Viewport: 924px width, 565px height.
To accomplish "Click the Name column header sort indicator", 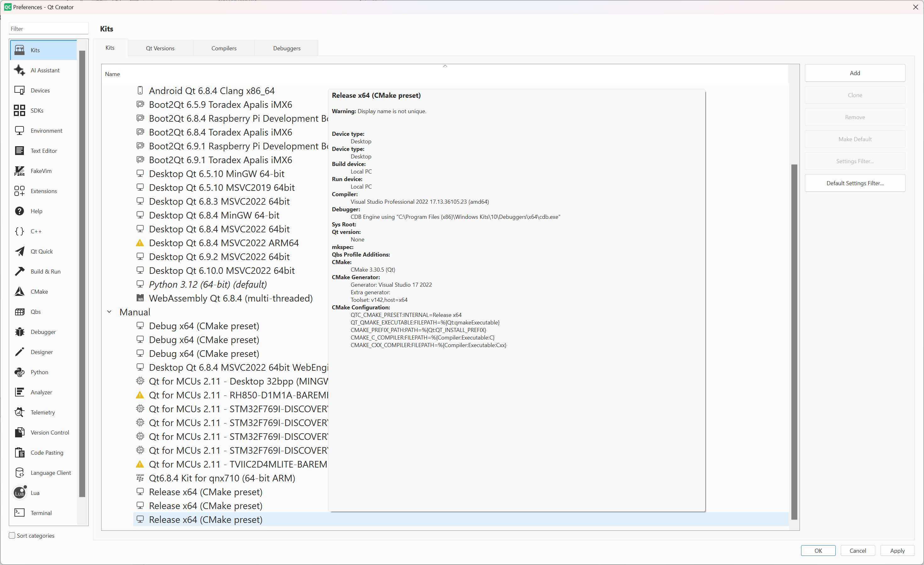I will point(445,66).
